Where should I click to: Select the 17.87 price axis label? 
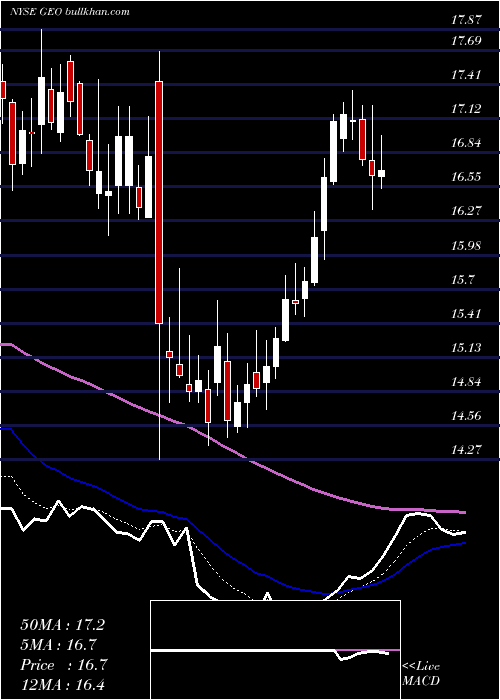pos(466,20)
